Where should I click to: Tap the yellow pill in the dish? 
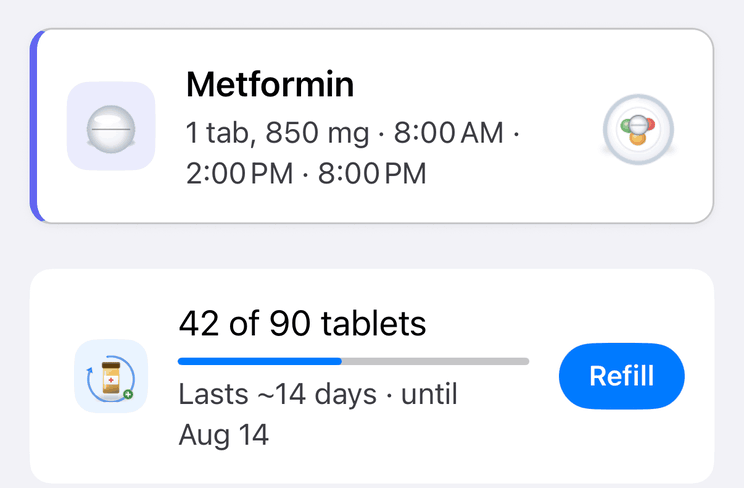click(638, 138)
